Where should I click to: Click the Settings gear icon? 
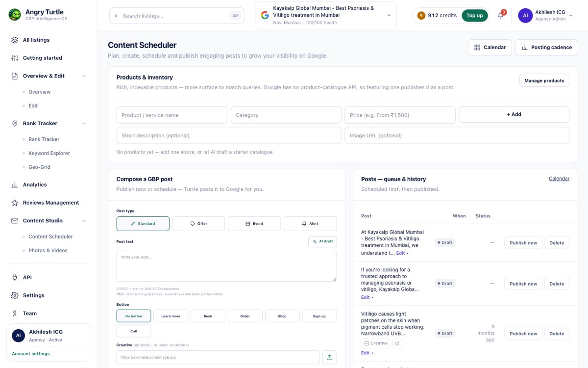pos(15,295)
